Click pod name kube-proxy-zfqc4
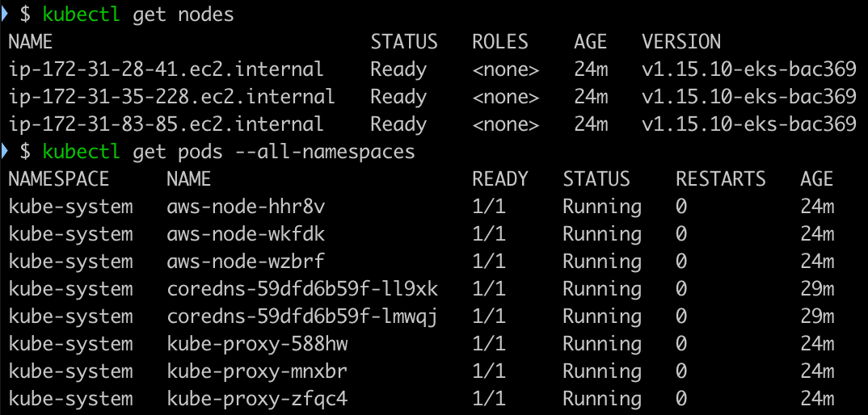Image resolution: width=868 pixels, height=415 pixels. tap(257, 399)
